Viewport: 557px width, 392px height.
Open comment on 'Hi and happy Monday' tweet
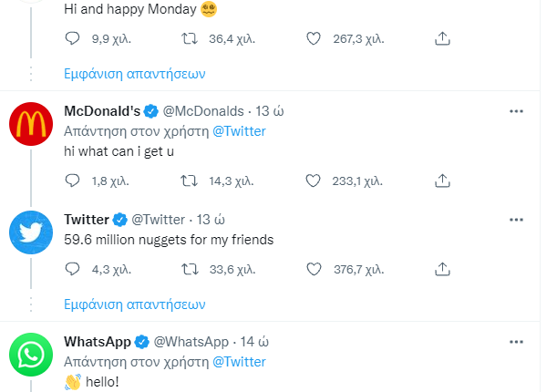pos(72,38)
